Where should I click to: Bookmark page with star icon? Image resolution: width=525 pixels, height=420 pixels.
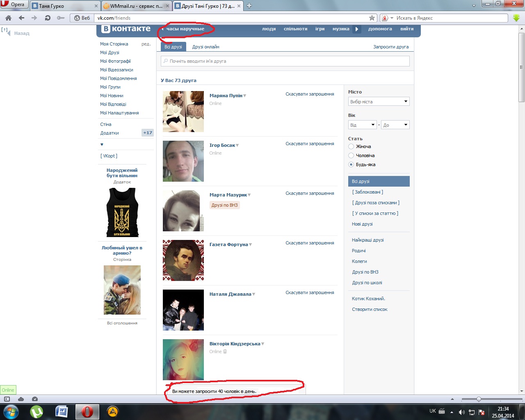point(372,18)
